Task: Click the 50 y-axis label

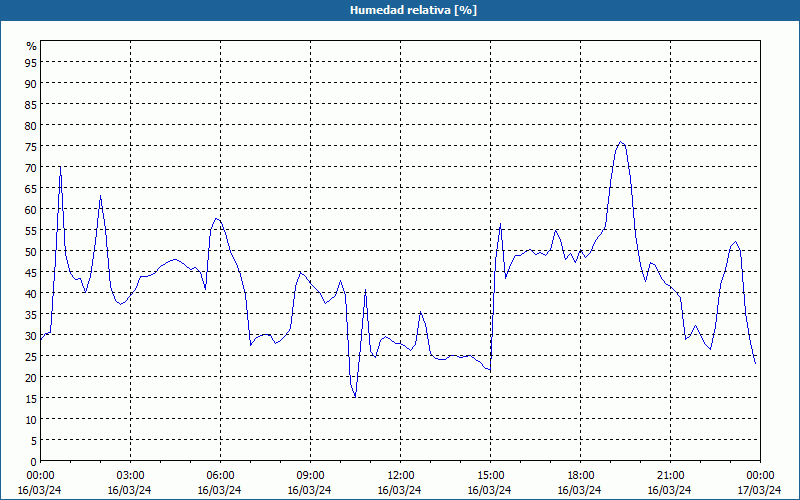Action: coord(31,252)
